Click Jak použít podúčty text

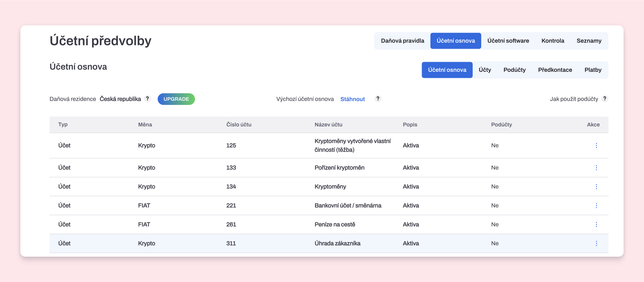(574, 99)
